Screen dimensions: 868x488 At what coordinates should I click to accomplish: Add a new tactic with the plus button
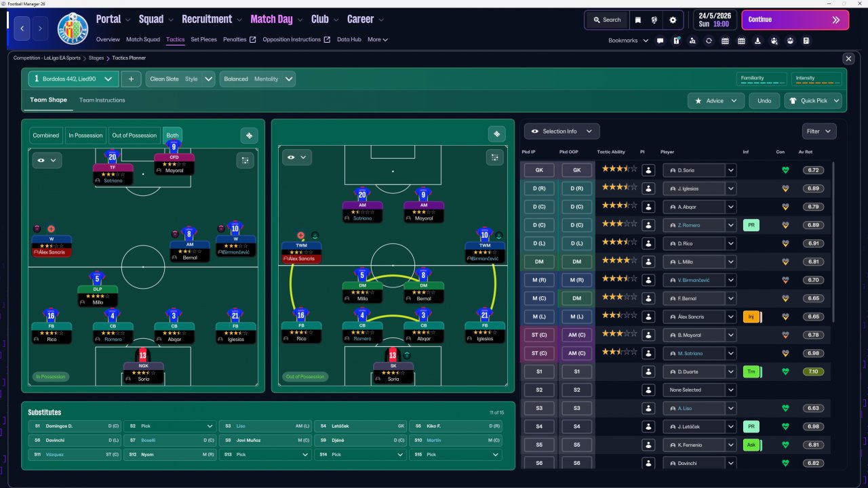click(131, 79)
